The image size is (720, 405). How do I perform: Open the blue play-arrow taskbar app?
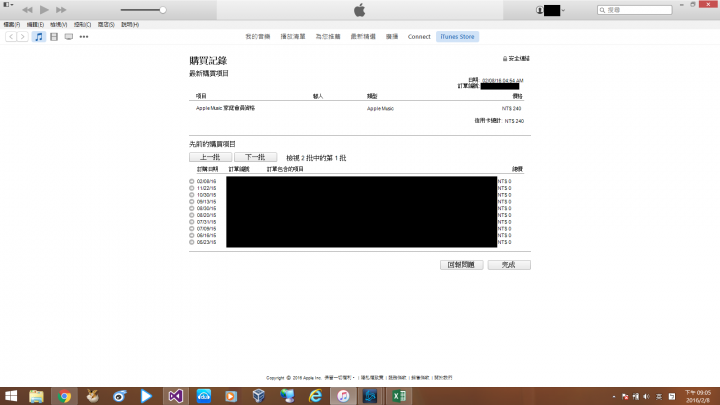(146, 396)
